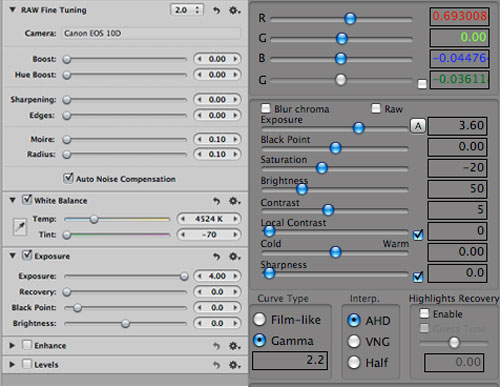Expand the Enhance section

click(x=12, y=346)
